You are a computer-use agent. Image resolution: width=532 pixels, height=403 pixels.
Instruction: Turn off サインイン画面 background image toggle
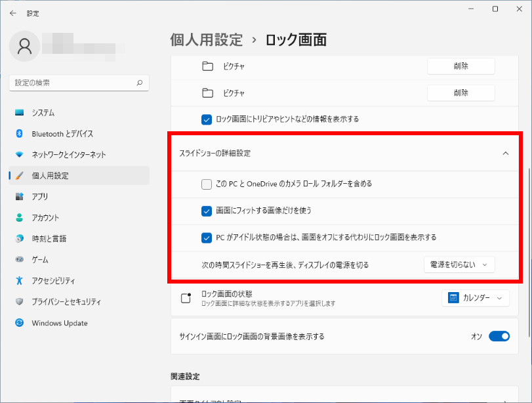coord(499,337)
